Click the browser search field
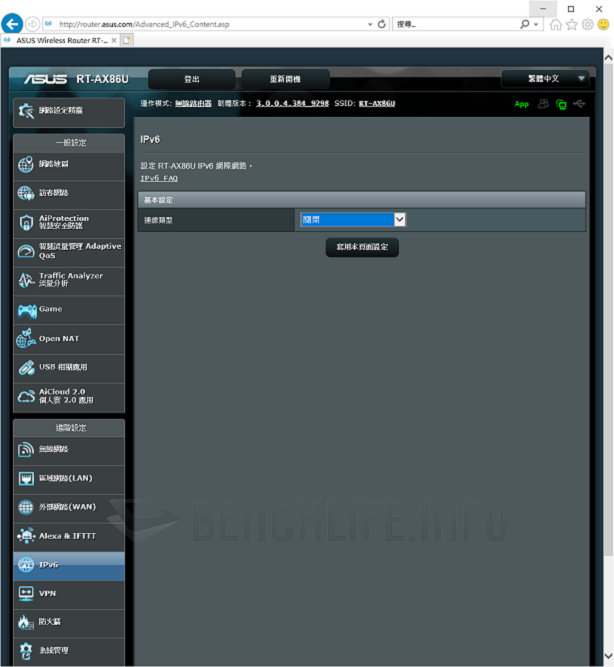The image size is (614, 667). pos(455,25)
